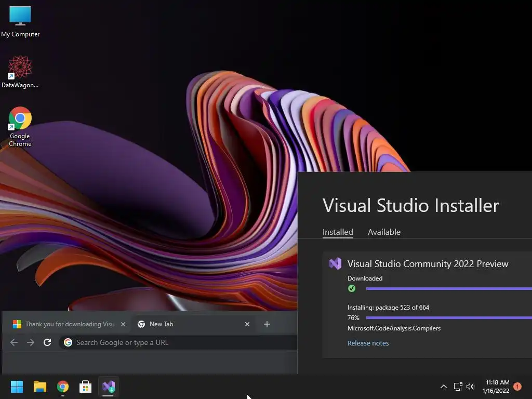Open the Release notes link
The width and height of the screenshot is (532, 399).
click(368, 343)
